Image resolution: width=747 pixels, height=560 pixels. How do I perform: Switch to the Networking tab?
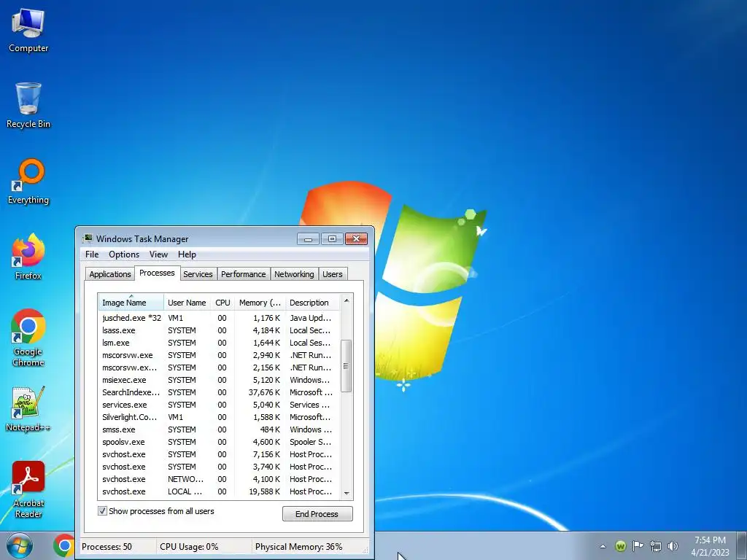point(294,274)
